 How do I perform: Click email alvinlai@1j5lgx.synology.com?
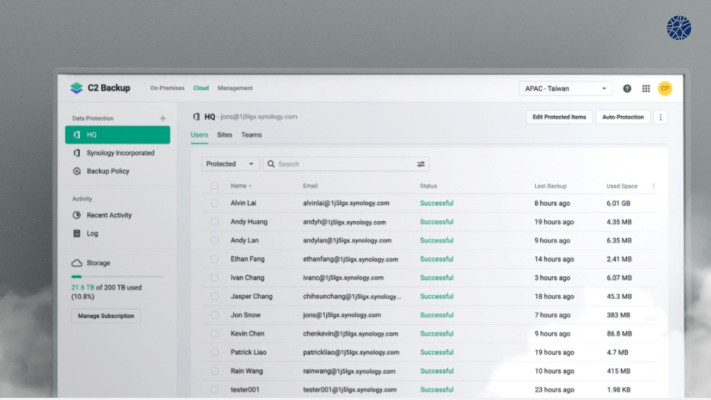[x=346, y=203]
